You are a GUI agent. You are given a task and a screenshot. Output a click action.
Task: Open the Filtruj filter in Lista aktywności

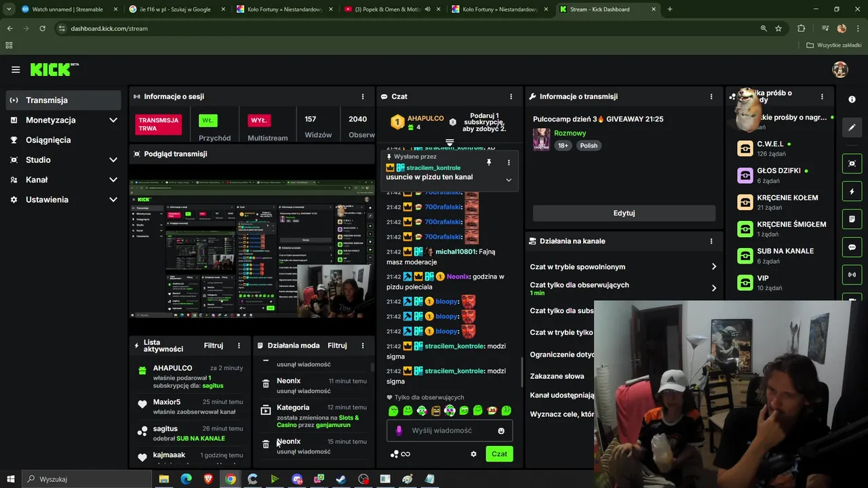pyautogui.click(x=214, y=345)
